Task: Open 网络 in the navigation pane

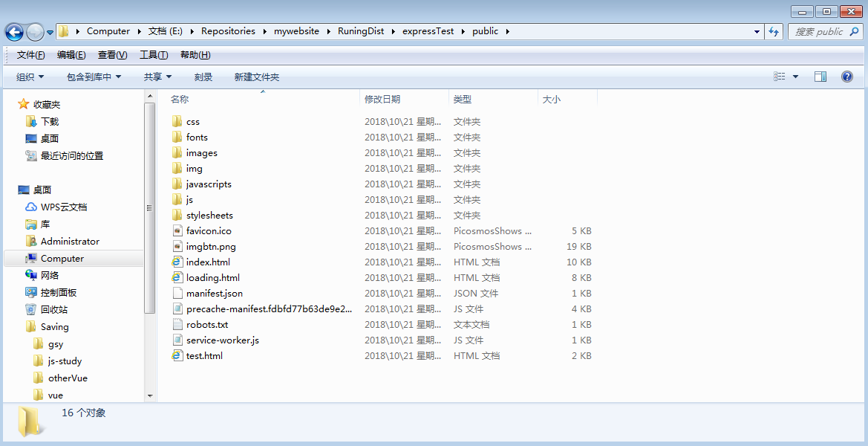Action: (x=49, y=275)
